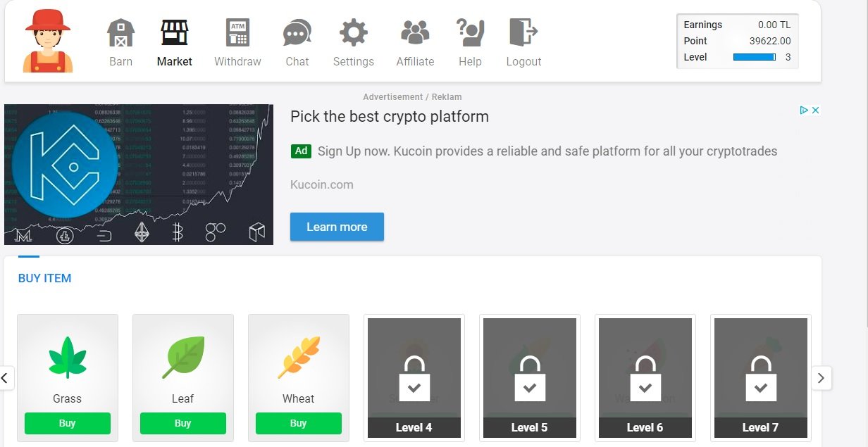868x447 pixels.
Task: Click the Chat menu label
Action: (297, 61)
